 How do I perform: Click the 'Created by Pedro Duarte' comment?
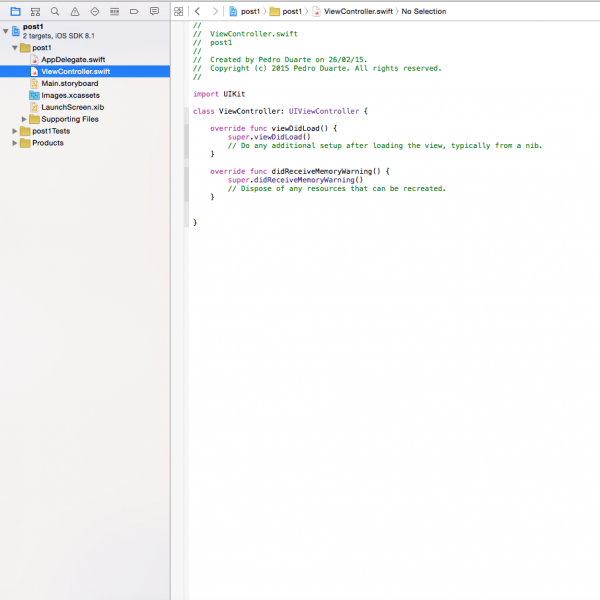(x=280, y=60)
